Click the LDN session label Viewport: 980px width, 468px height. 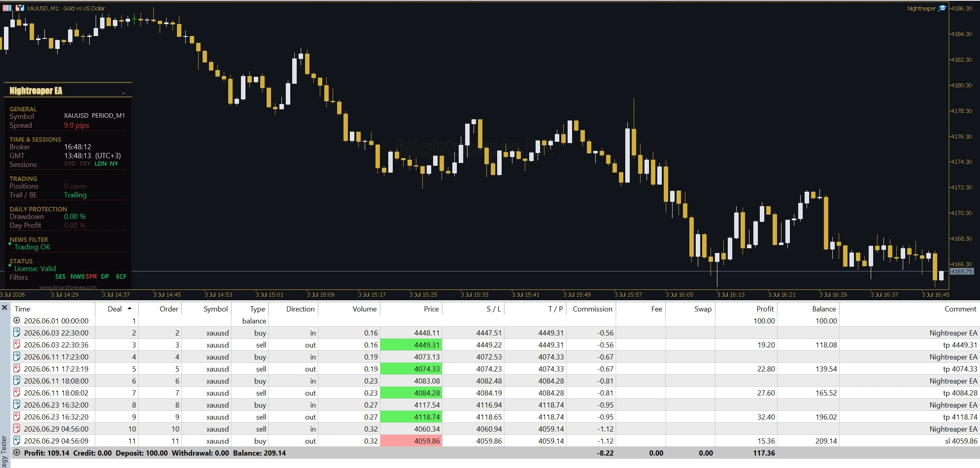pyautogui.click(x=100, y=164)
